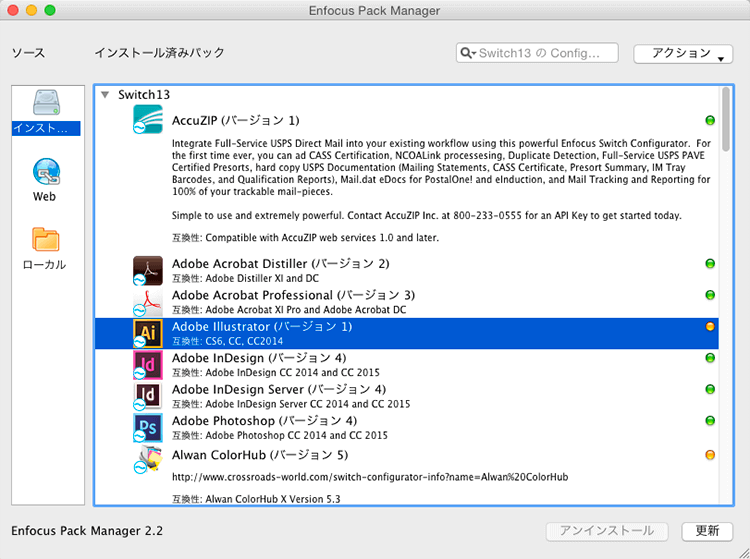The width and height of the screenshot is (750, 559).
Task: Click the Adobe InDesign Server icon
Action: 148,396
